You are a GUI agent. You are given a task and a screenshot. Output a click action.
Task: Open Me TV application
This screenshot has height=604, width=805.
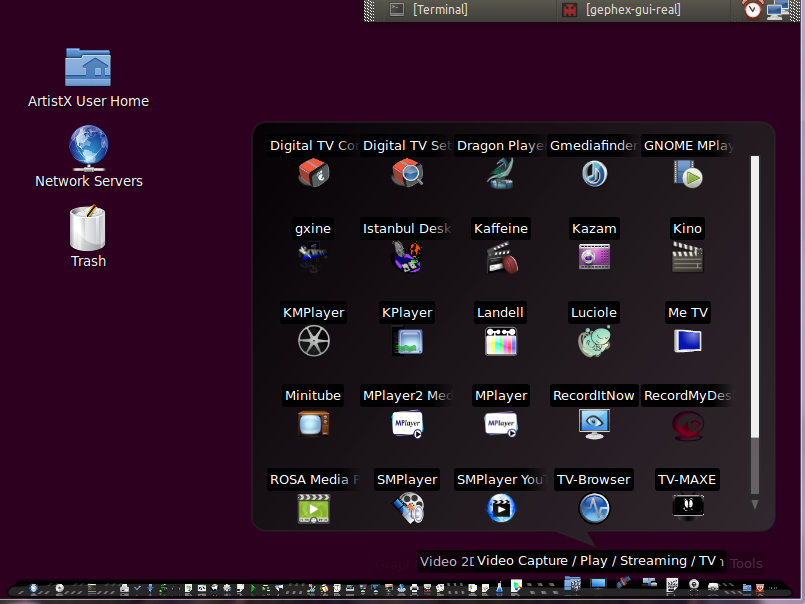(x=687, y=341)
